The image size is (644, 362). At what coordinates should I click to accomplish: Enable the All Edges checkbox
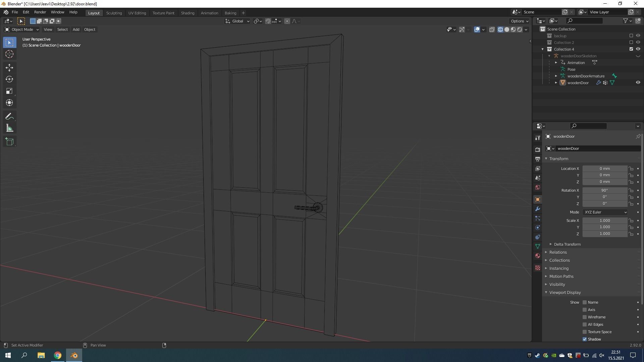click(x=585, y=324)
